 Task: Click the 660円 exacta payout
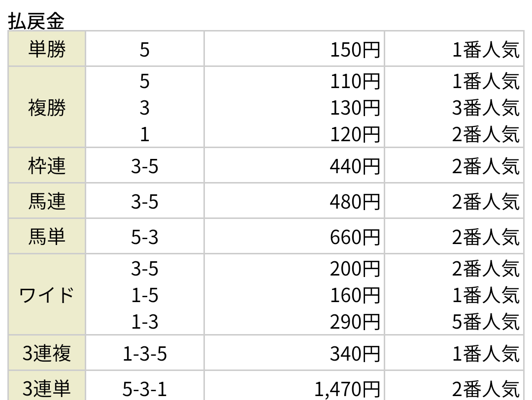coord(355,237)
